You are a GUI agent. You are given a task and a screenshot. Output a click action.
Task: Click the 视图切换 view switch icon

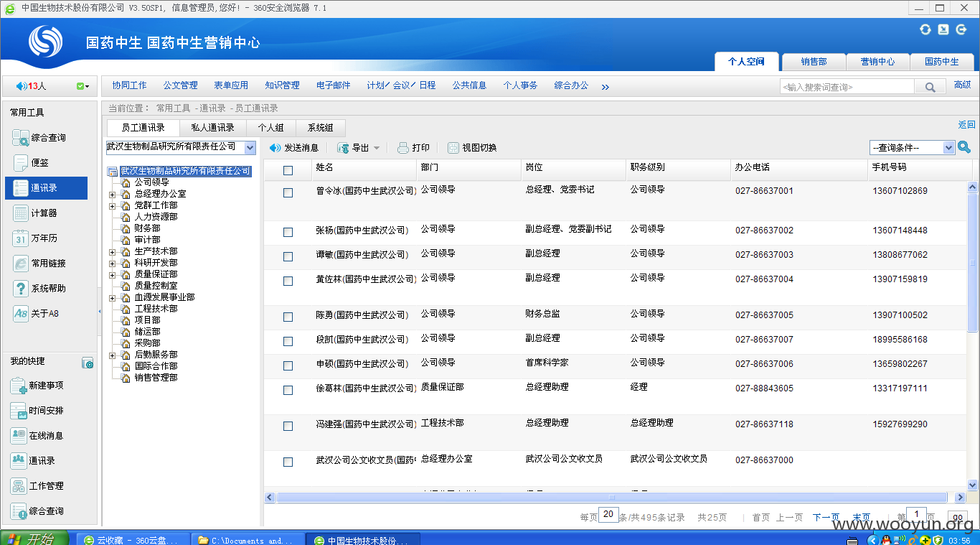[453, 148]
